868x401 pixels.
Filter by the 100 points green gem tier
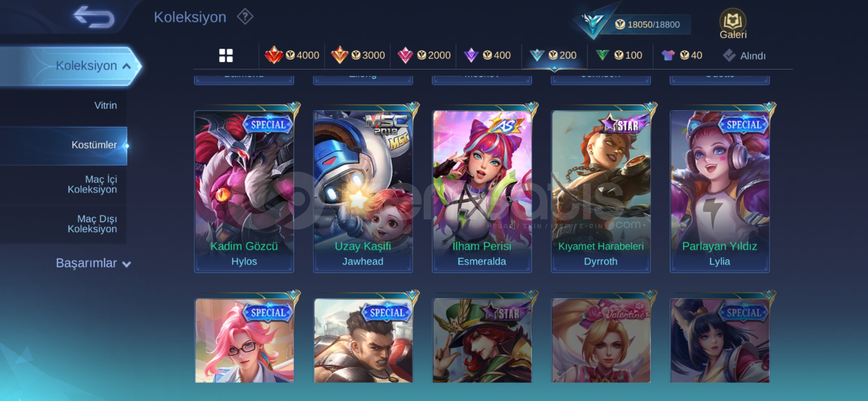pos(619,55)
